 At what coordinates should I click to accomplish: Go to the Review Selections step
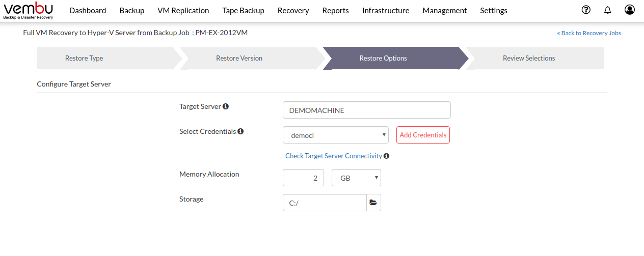coord(529,58)
